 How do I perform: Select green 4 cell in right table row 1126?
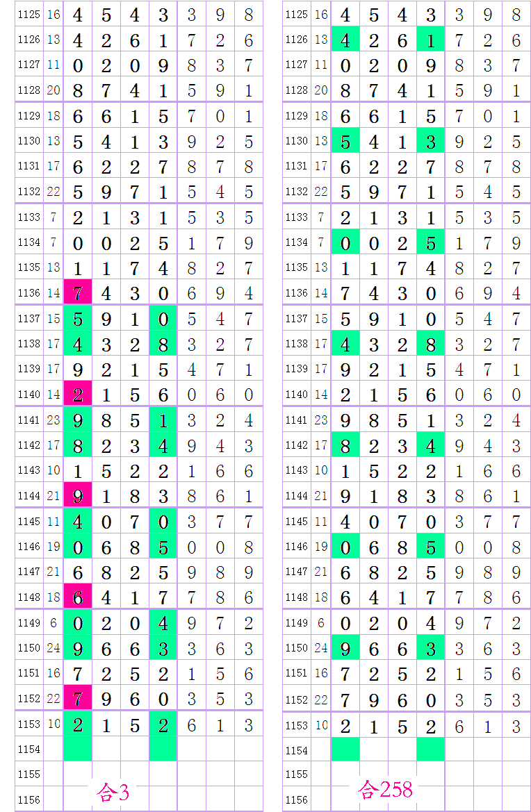(x=345, y=40)
